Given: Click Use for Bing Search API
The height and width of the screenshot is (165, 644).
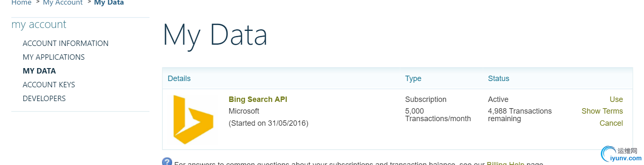Looking at the screenshot, I should click(616, 99).
